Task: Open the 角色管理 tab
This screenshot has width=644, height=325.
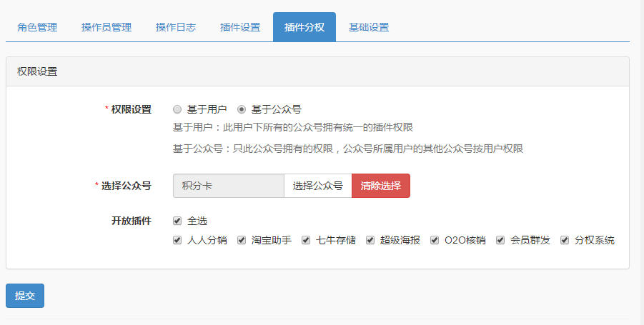Action: [x=37, y=27]
